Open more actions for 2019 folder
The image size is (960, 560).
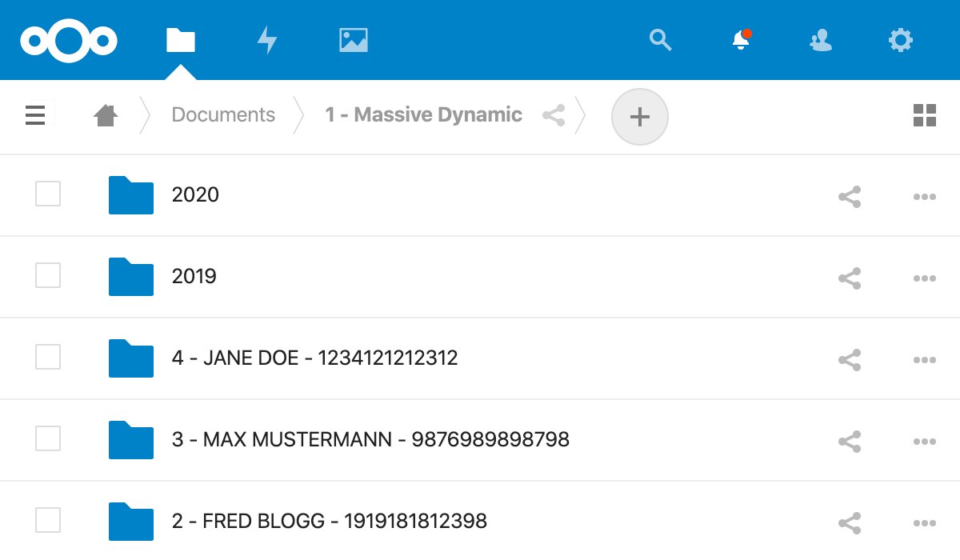[925, 278]
